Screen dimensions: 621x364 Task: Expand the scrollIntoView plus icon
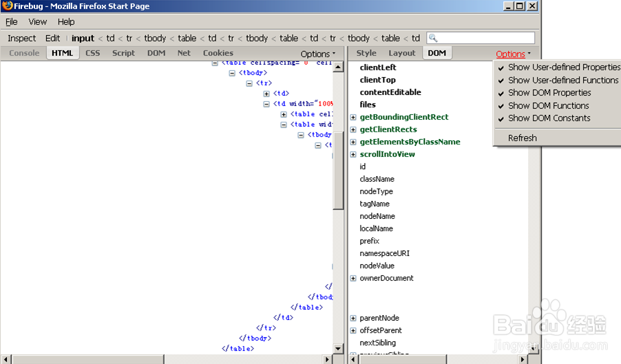tap(353, 155)
